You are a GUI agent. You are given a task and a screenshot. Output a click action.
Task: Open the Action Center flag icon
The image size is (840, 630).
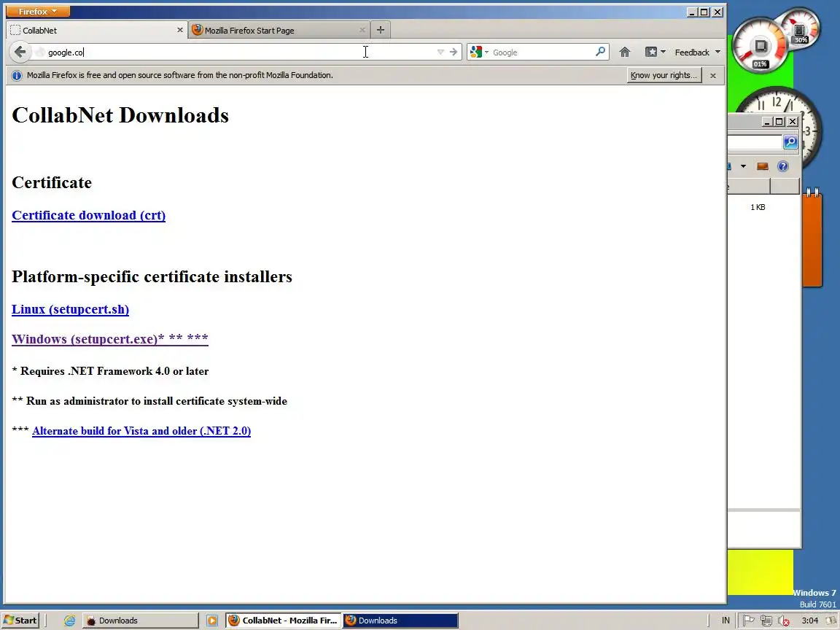(x=748, y=621)
